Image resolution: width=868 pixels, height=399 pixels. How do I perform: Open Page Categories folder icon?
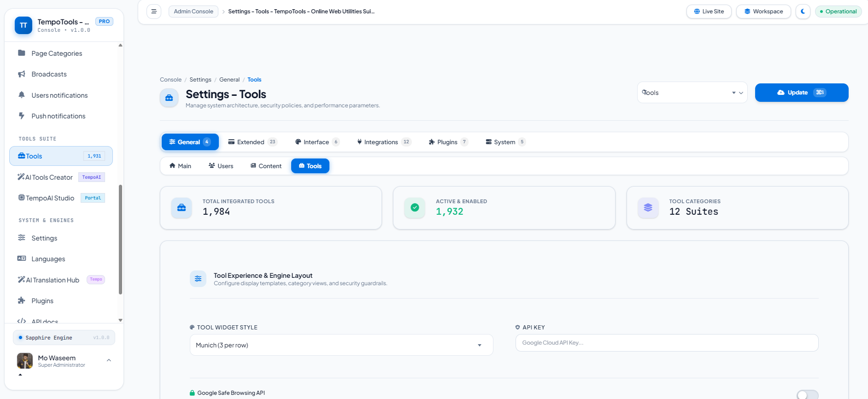(22, 53)
